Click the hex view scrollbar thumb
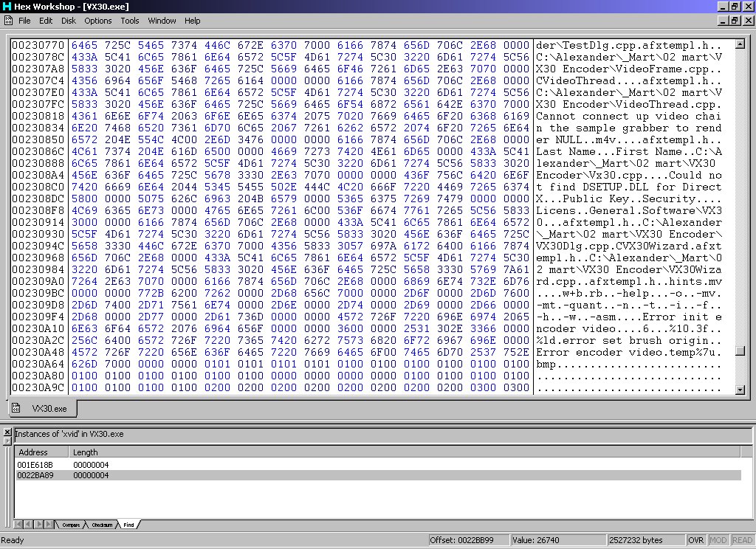The width and height of the screenshot is (756, 549). 740,351
